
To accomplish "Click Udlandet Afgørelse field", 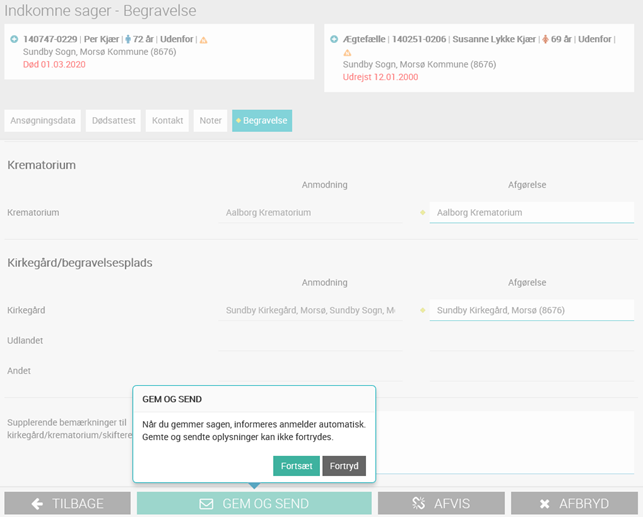I will 532,341.
